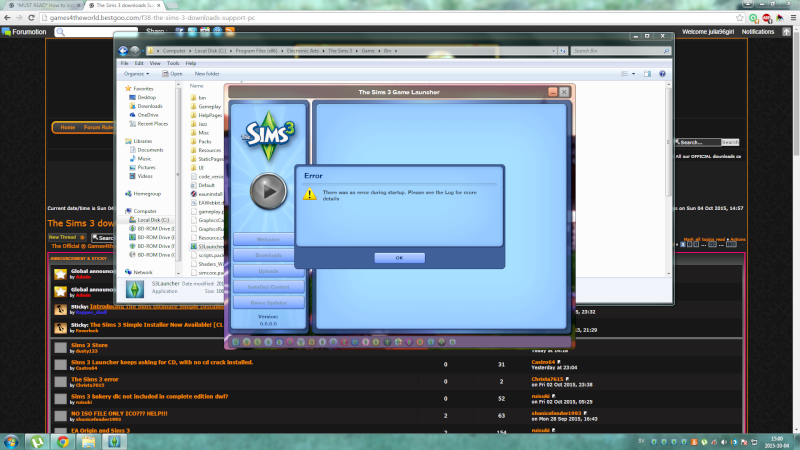The width and height of the screenshot is (800, 450).
Task: Click the round Play button in Sims 3 Launcher
Action: 268,191
